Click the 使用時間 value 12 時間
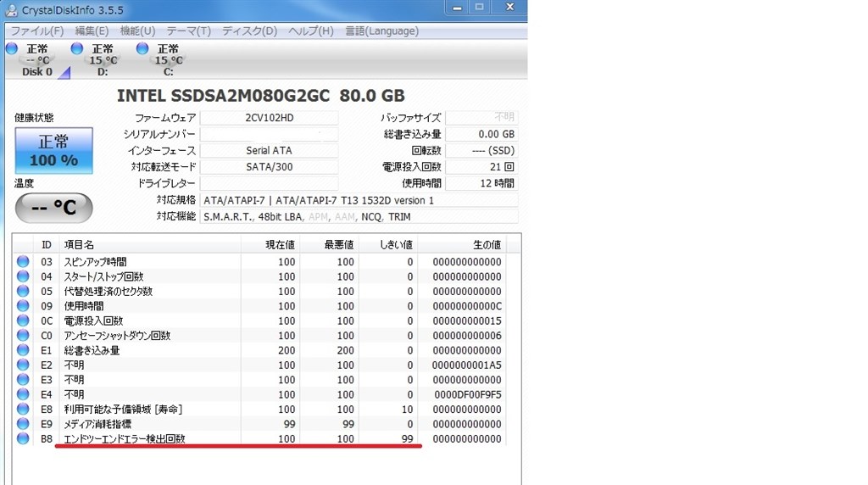868x485 pixels. click(481, 184)
